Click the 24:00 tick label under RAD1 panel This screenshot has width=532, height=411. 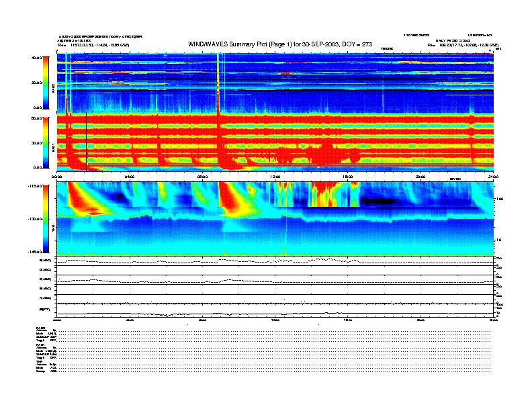tap(493, 177)
